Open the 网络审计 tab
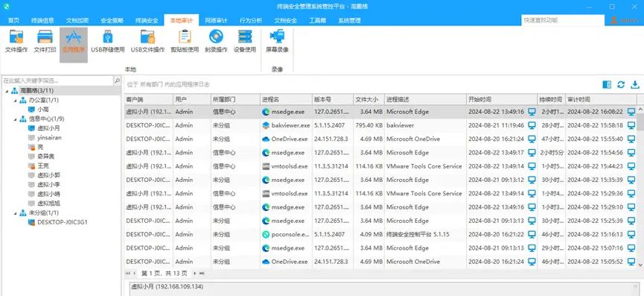644x296 pixels. [216, 21]
